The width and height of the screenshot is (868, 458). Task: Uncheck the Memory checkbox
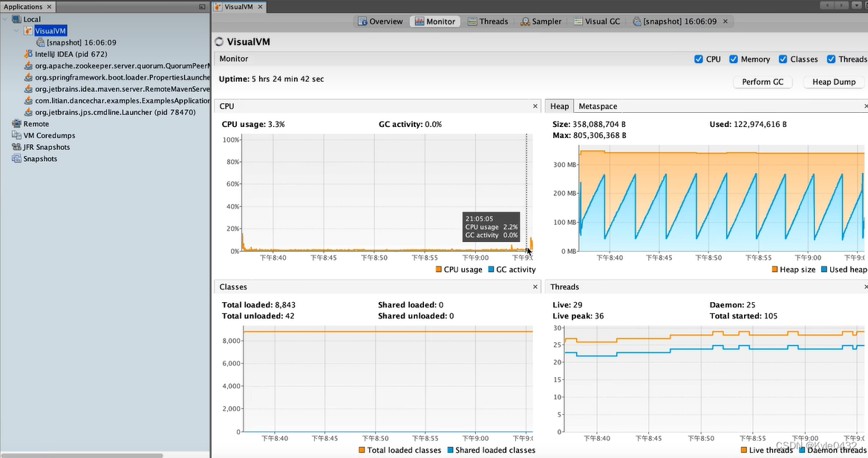coord(734,59)
